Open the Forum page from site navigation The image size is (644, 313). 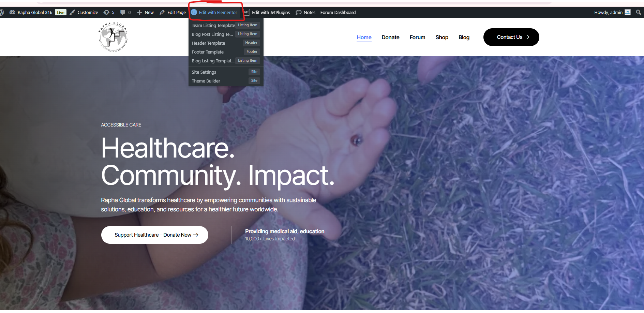coord(417,37)
